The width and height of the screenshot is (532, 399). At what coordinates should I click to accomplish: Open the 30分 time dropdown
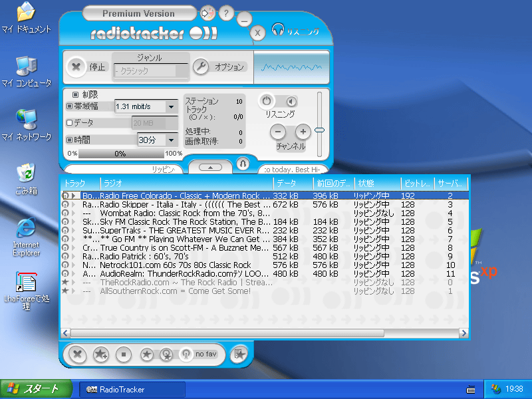(172, 140)
